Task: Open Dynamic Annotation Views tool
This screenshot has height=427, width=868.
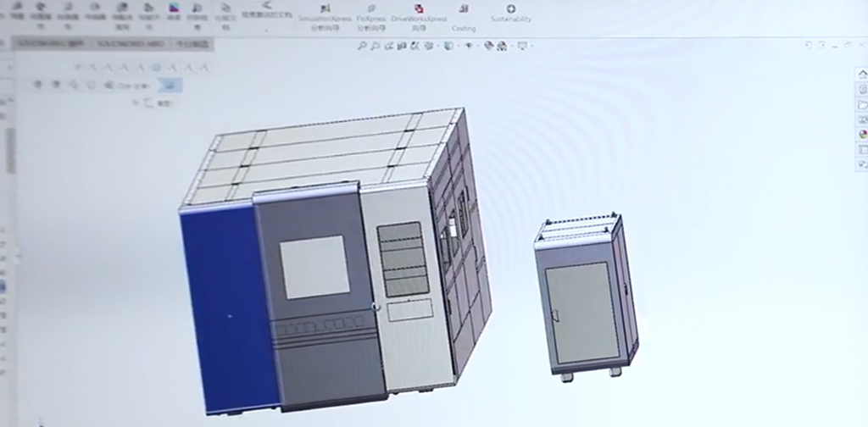Action: pos(415,47)
